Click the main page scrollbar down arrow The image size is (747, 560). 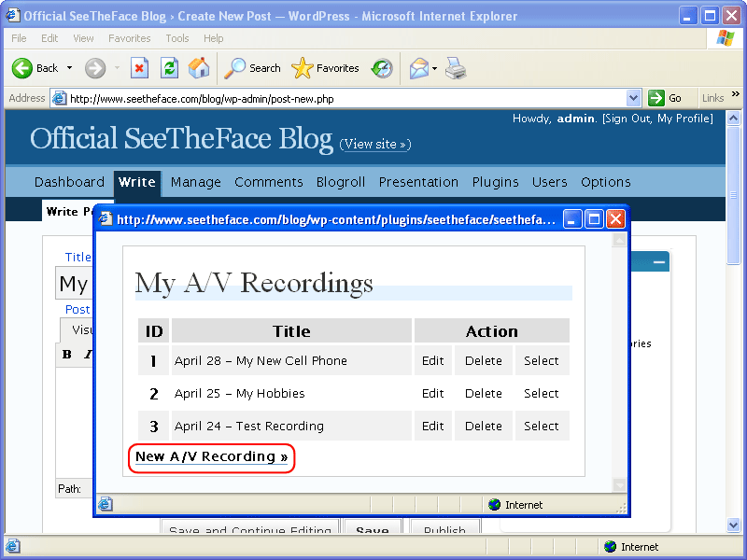tap(733, 525)
